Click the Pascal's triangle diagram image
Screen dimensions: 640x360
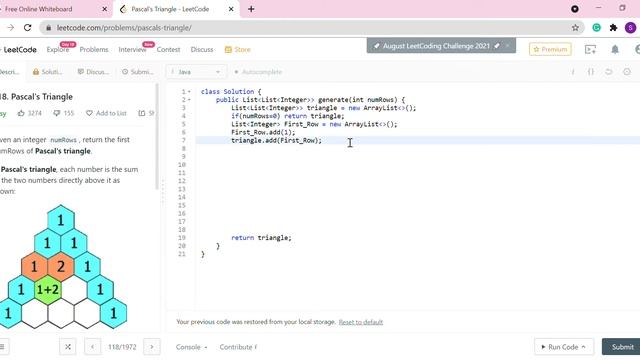[63, 267]
